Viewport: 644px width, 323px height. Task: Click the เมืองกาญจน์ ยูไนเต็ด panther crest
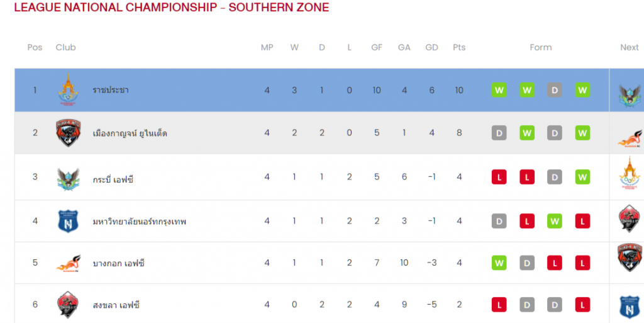(68, 133)
